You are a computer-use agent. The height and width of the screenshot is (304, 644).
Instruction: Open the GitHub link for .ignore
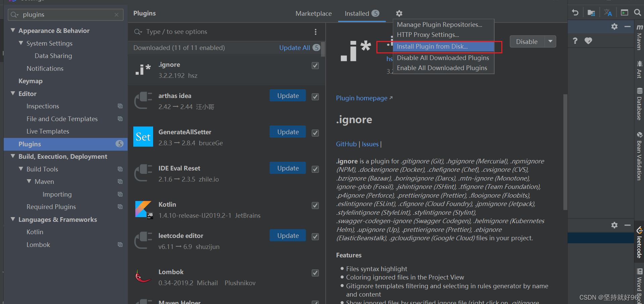[x=346, y=144]
